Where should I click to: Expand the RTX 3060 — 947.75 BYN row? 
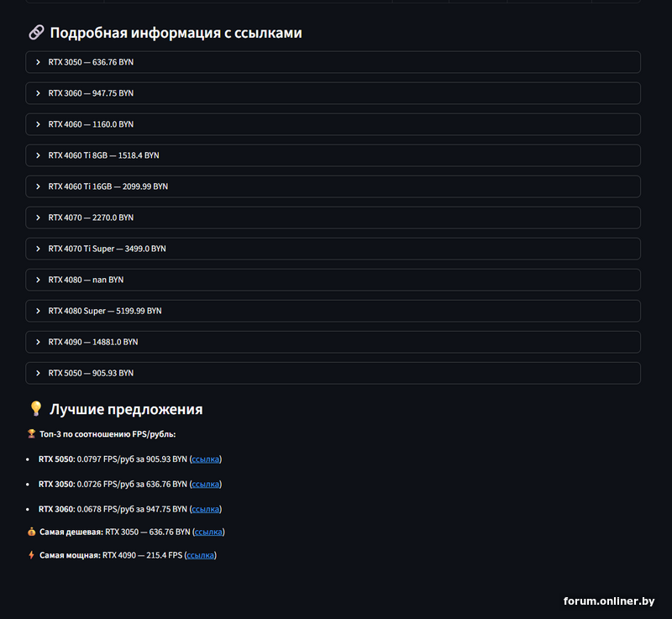coord(333,93)
